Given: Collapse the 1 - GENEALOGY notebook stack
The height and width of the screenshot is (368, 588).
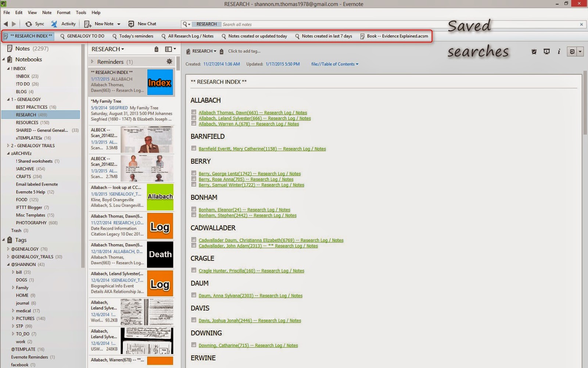Looking at the screenshot, I should click(x=8, y=99).
